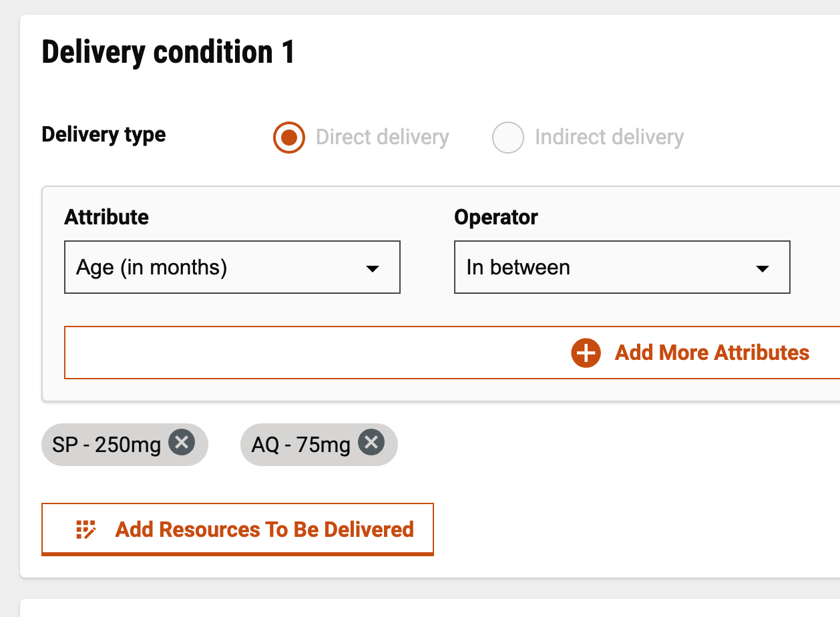
Task: Select the Indirect delivery radio button
Action: click(x=507, y=138)
